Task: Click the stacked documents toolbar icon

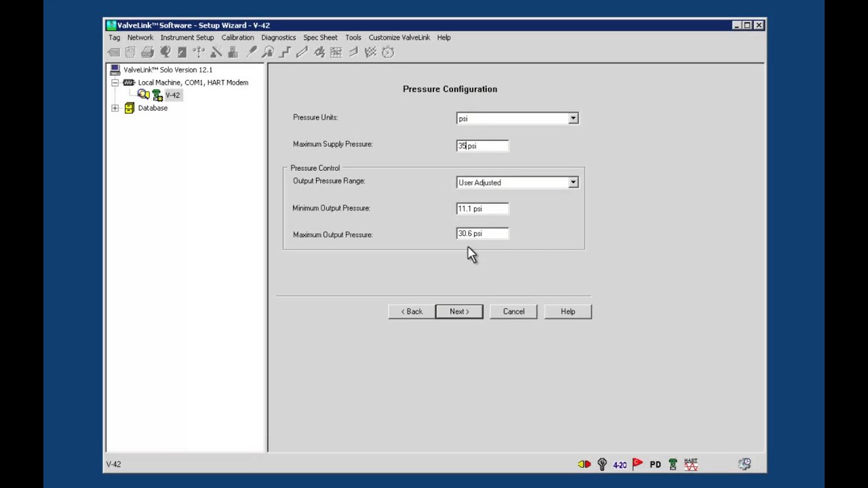Action: point(130,52)
